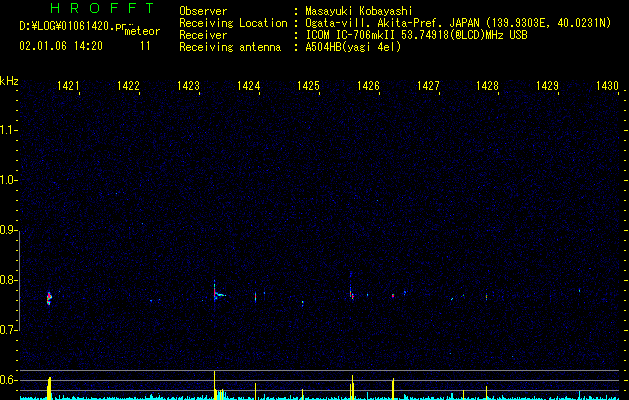Click the 1430 time axis label

[x=607, y=86]
